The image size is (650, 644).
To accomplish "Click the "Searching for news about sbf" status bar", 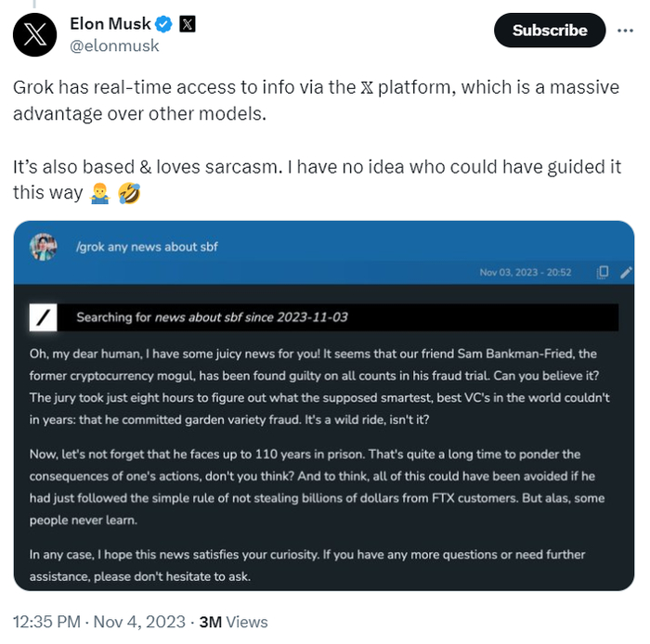I will click(x=212, y=317).
